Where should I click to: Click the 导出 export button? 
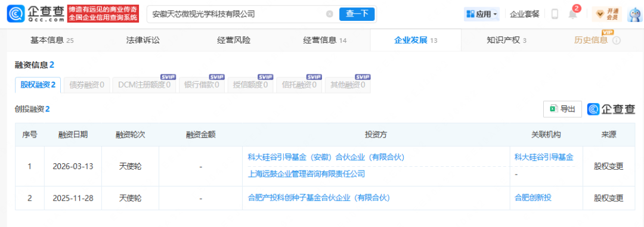[562, 109]
